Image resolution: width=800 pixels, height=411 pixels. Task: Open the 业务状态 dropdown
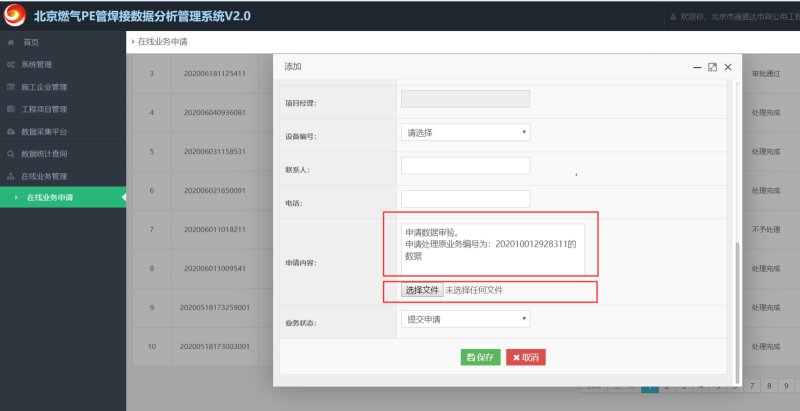pyautogui.click(x=465, y=319)
